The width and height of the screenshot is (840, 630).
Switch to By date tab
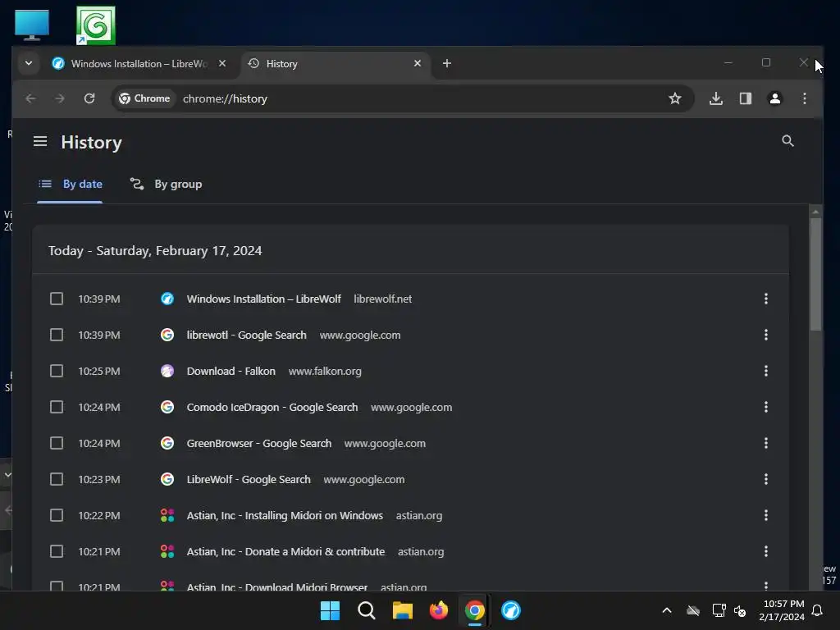tap(71, 185)
